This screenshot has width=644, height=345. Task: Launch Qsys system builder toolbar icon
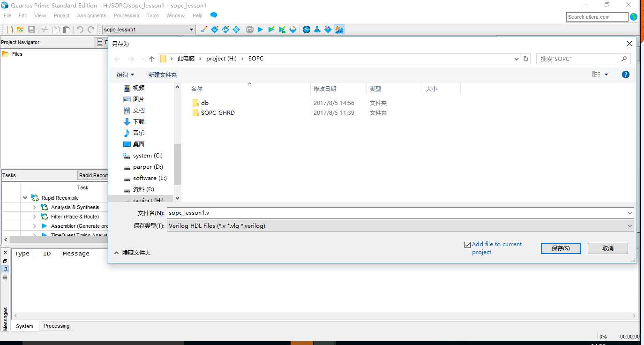click(x=339, y=30)
